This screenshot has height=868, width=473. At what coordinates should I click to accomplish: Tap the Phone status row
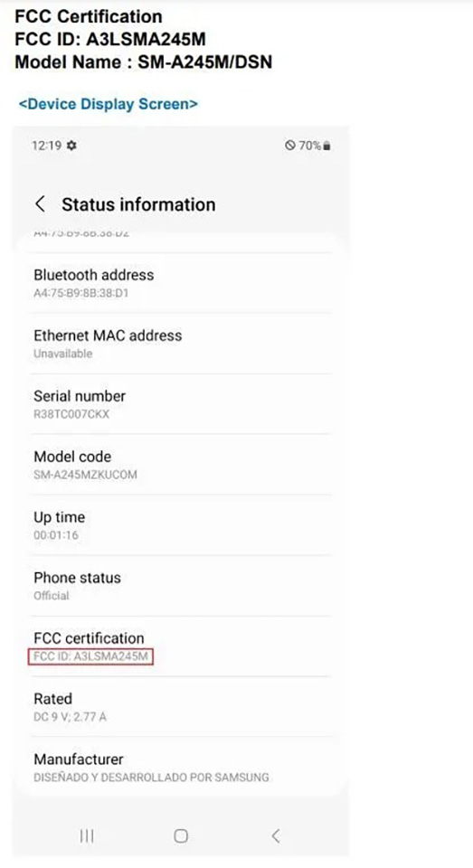point(181,586)
